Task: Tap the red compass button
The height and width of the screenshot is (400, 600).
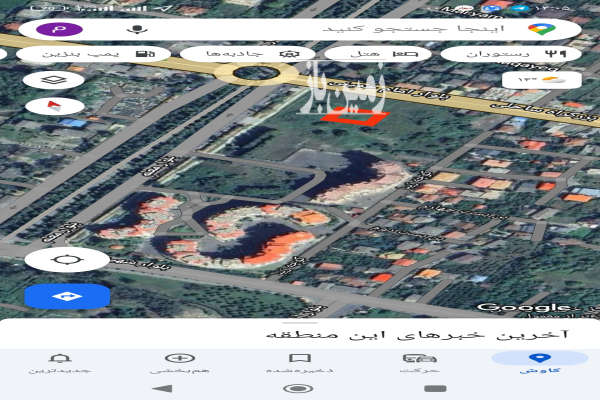Action: (x=54, y=106)
